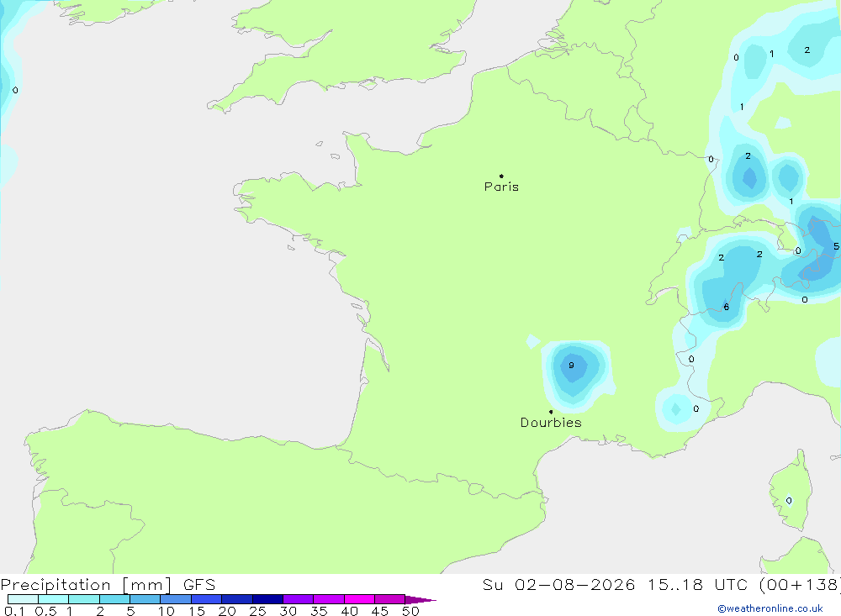The image size is (841, 616).
Task: Click the legend label '30'
Action: [288, 611]
